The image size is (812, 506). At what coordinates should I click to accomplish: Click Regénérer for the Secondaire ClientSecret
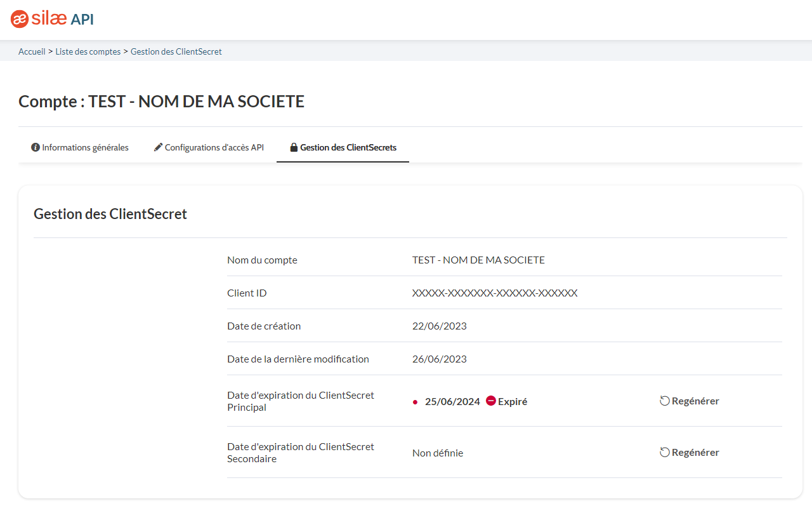click(695, 452)
